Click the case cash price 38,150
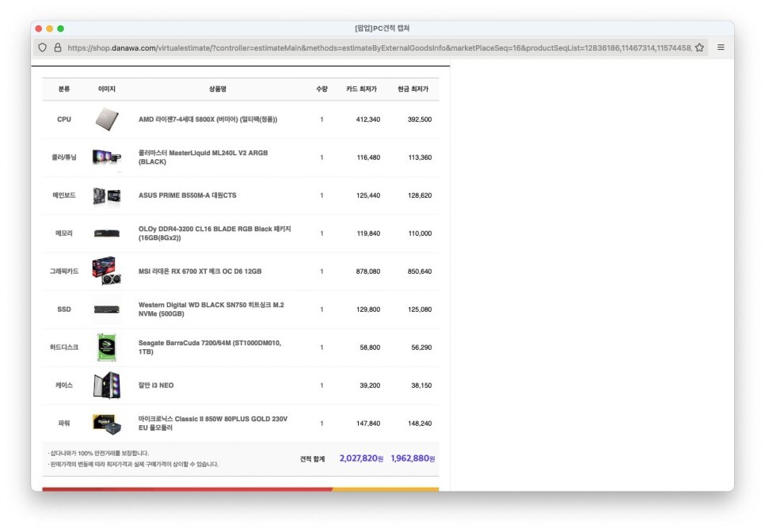 (x=421, y=386)
